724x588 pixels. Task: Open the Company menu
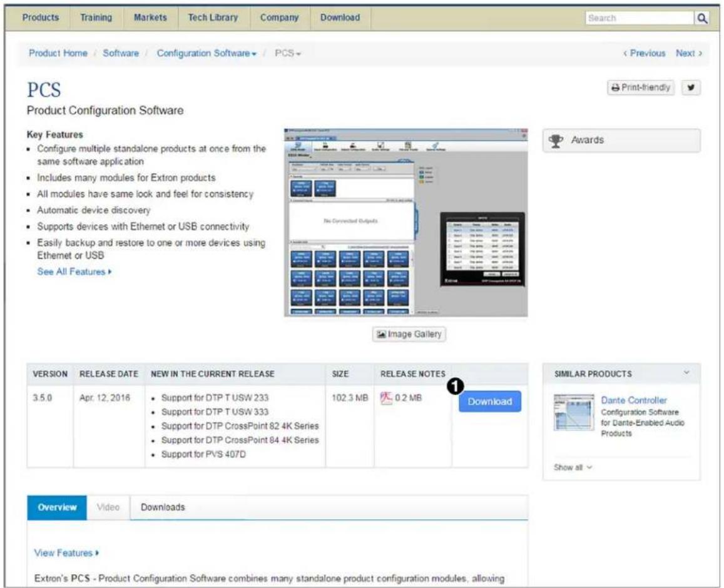click(279, 18)
